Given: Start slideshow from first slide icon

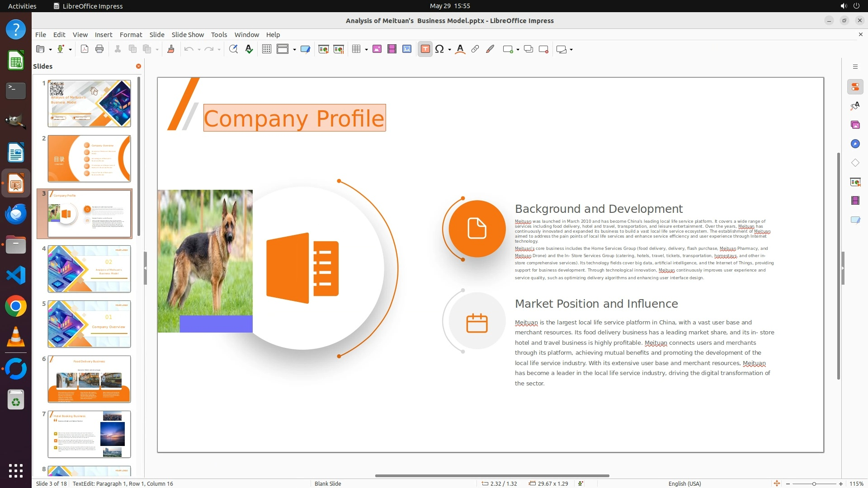Looking at the screenshot, I should (323, 49).
